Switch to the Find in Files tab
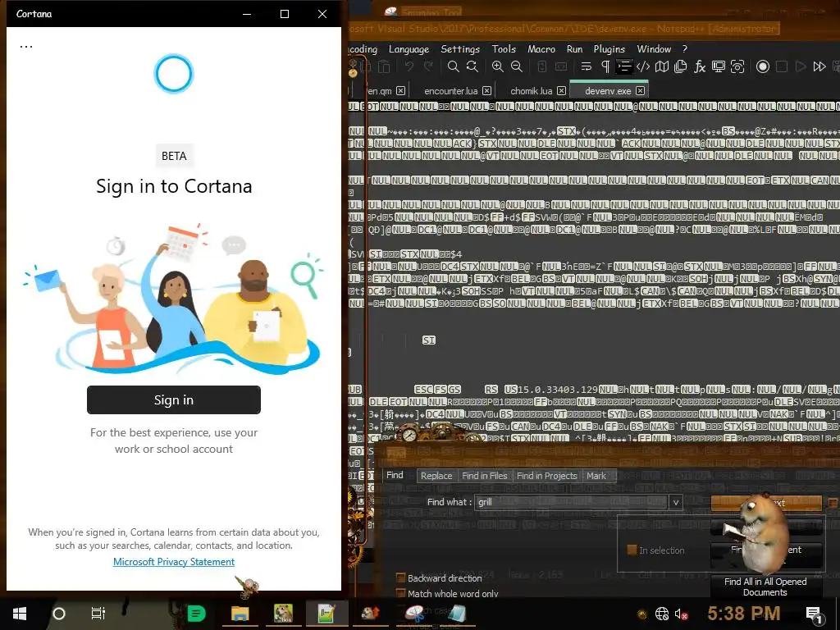The image size is (840, 630). click(x=484, y=476)
